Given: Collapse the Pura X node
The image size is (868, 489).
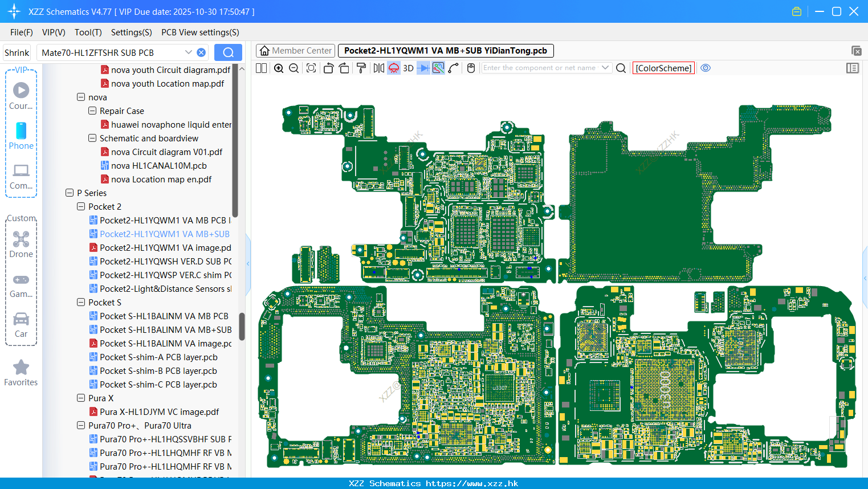Looking at the screenshot, I should tap(81, 398).
